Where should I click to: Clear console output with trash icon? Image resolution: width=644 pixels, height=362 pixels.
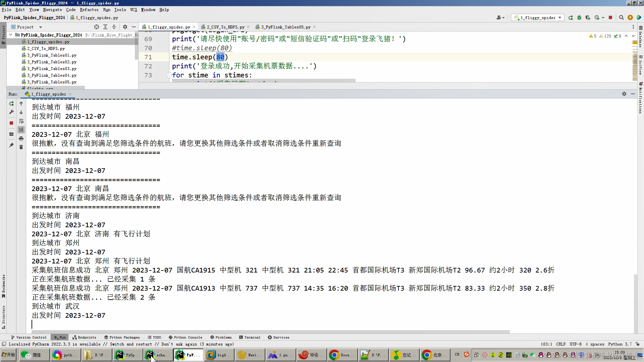pos(21,147)
